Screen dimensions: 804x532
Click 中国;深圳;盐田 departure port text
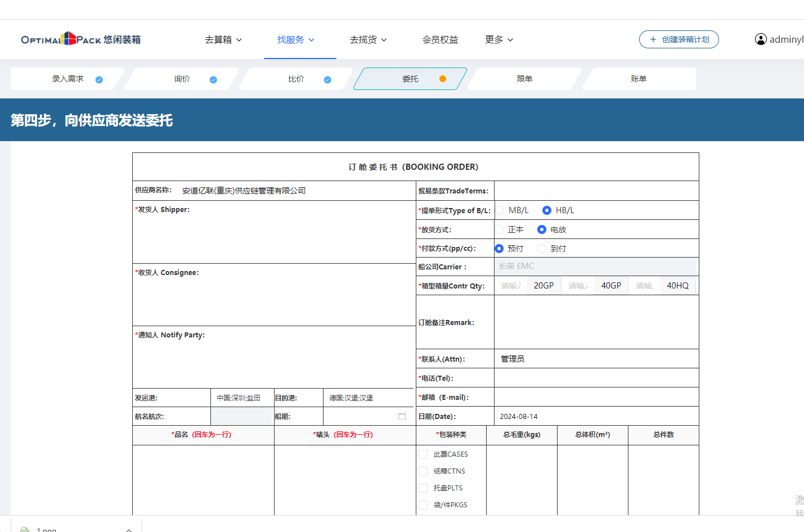pos(239,398)
